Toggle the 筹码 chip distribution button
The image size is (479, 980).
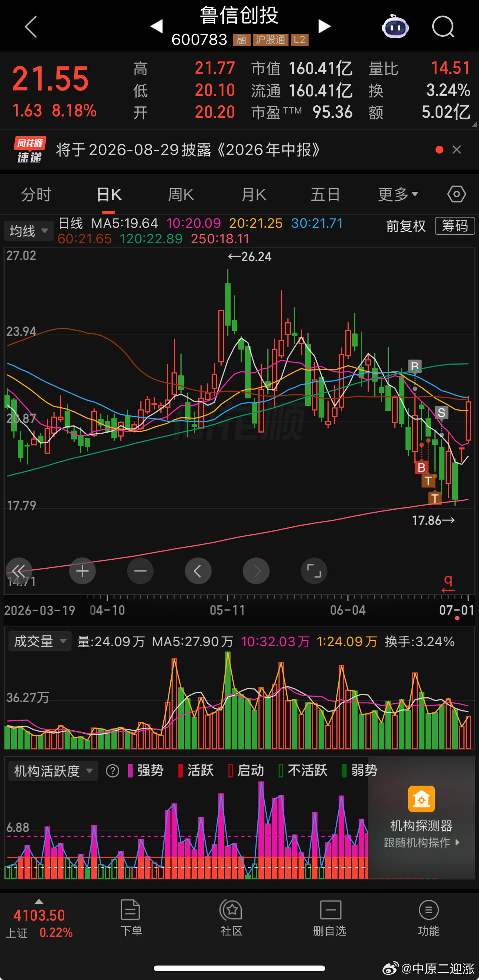pos(454,226)
